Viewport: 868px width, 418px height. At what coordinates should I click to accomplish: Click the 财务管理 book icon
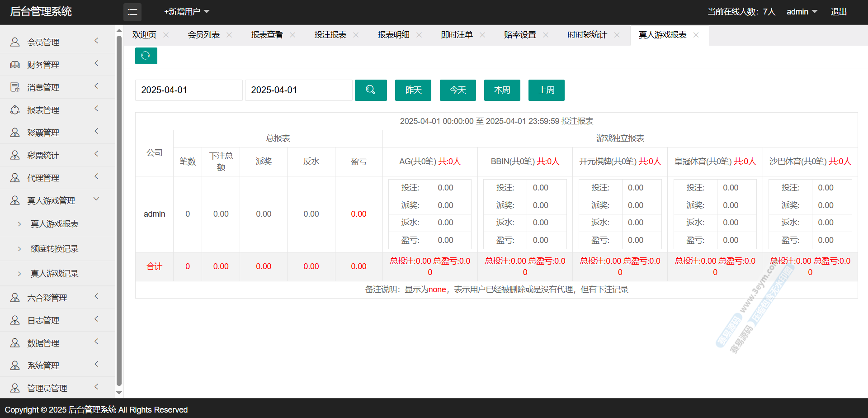click(15, 65)
